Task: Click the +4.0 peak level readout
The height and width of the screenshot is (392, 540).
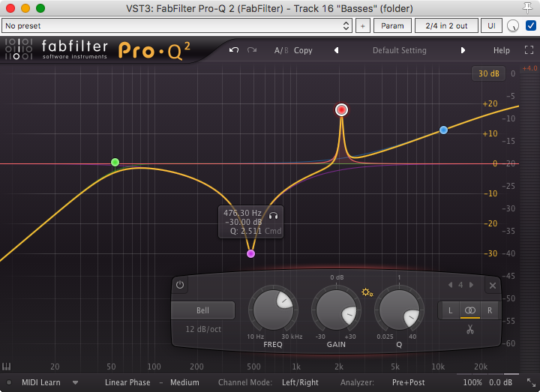Action: point(529,68)
